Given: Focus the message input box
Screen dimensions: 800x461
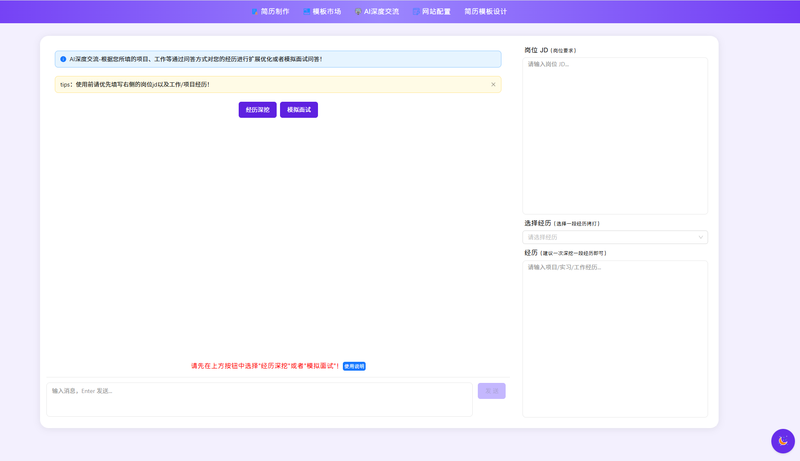Looking at the screenshot, I should [x=260, y=399].
